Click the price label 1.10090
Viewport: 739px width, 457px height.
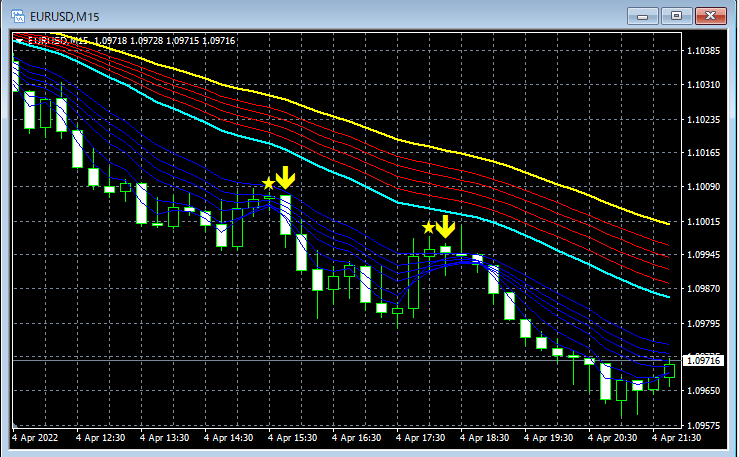coord(704,187)
